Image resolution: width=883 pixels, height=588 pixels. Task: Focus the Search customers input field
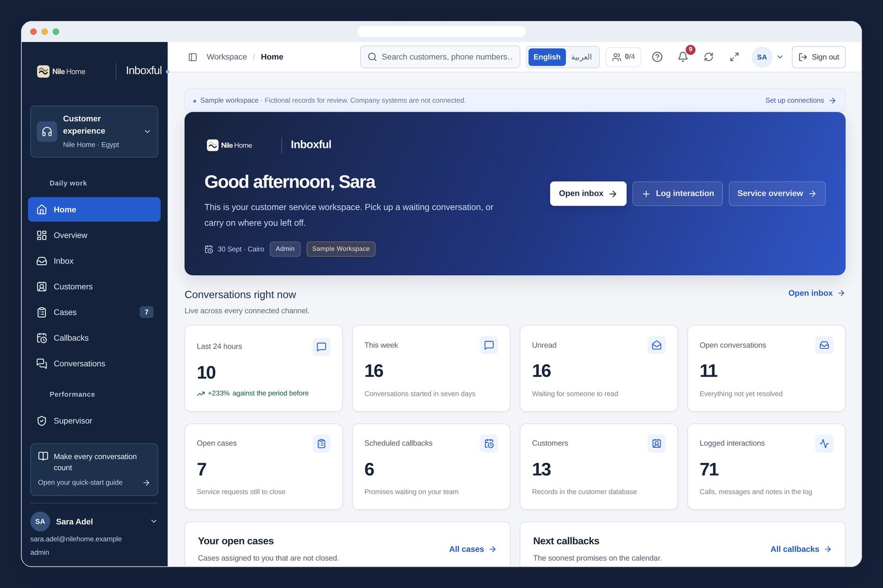(x=440, y=57)
